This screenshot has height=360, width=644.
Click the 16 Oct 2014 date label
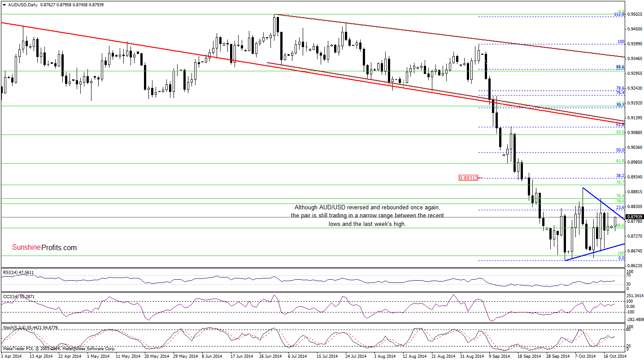(x=615, y=356)
